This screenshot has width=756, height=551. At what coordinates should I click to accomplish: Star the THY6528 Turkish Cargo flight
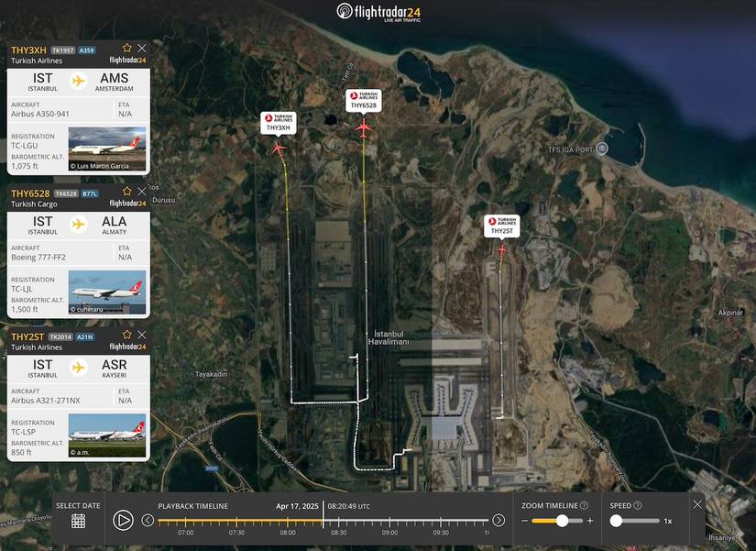[127, 192]
